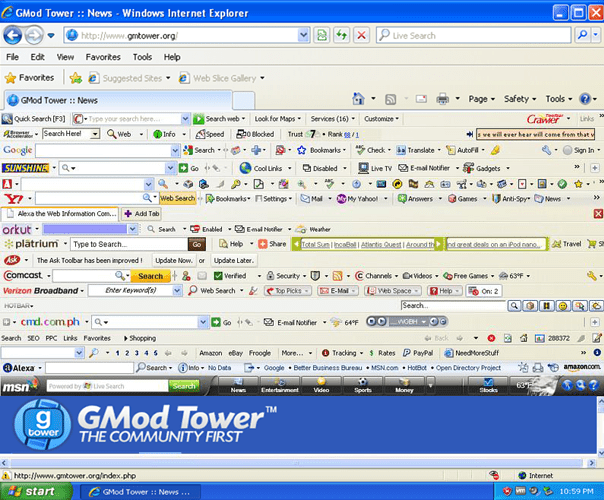Viewport: 604px width, 500px height.
Task: Toggle the Sunshine toolbar Disabled popup blocker
Action: [320, 168]
